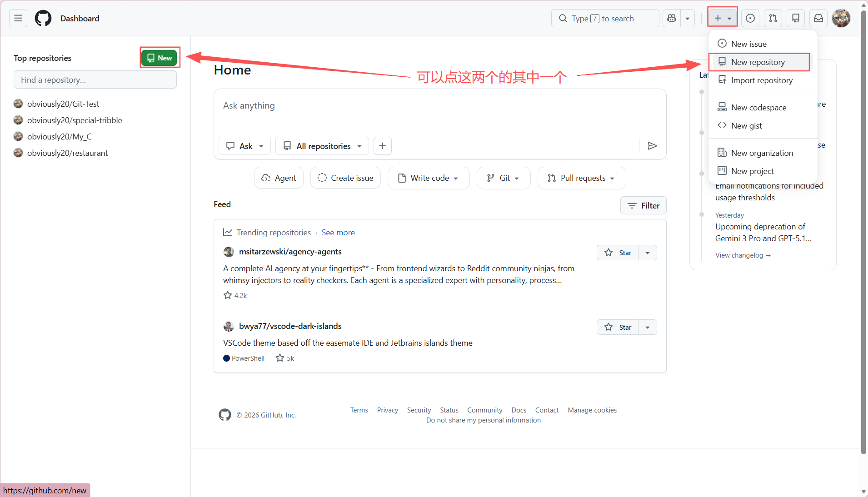Open obviously20/special-tribble repository
The width and height of the screenshot is (868, 497).
click(x=75, y=120)
